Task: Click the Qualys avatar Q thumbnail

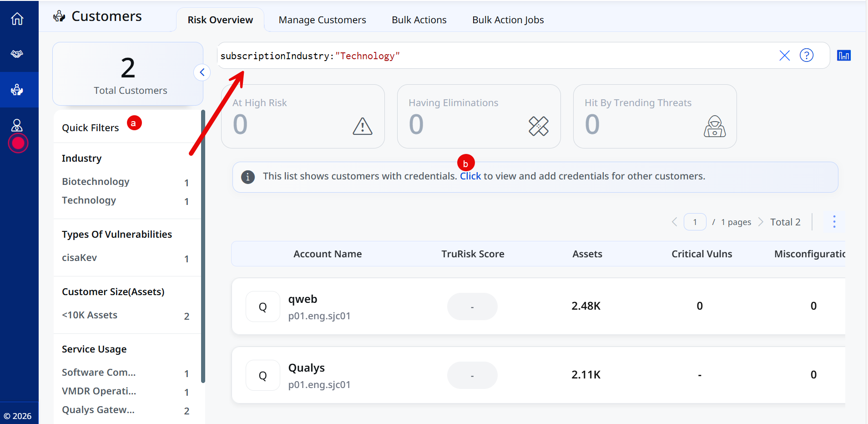Action: [x=263, y=375]
